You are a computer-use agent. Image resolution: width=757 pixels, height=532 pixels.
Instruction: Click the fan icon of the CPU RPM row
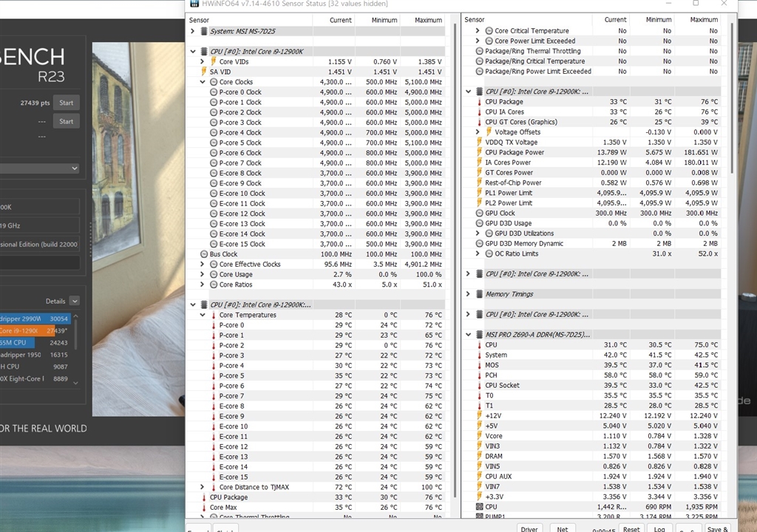click(479, 507)
